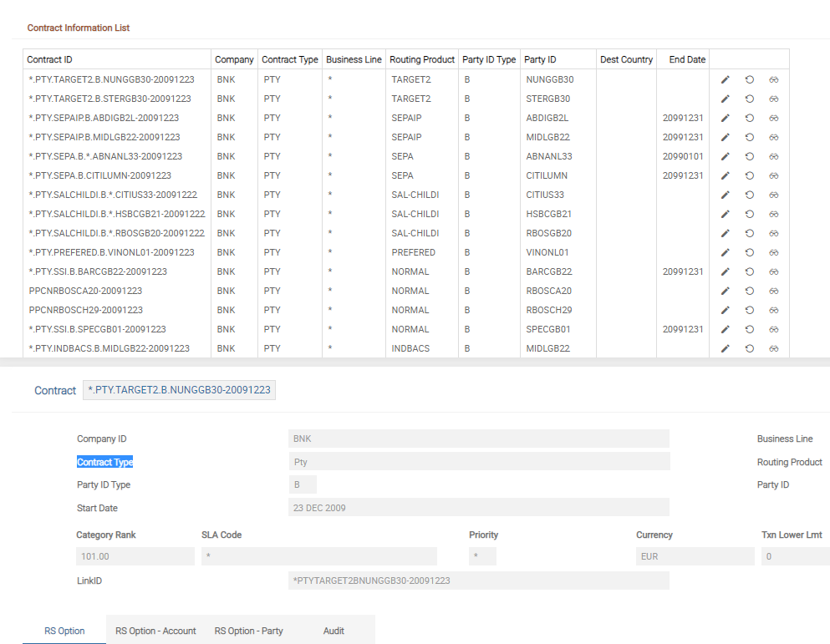Click the Routing Product column header

pos(421,59)
